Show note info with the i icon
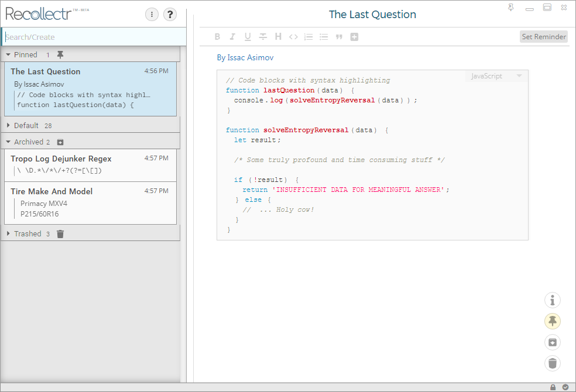Image resolution: width=576 pixels, height=392 pixels. click(x=552, y=300)
